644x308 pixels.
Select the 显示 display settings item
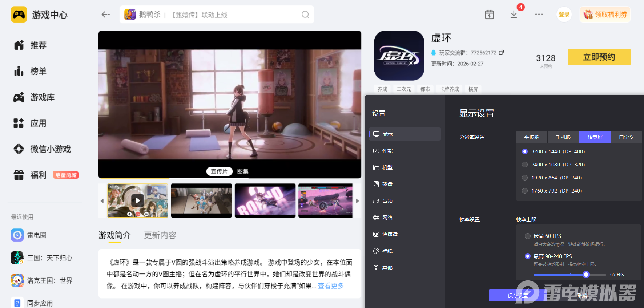[405, 134]
